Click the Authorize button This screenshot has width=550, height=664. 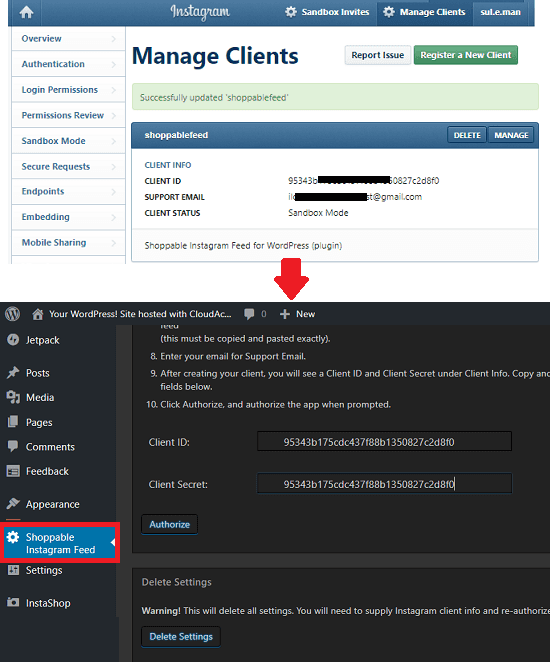click(x=169, y=524)
